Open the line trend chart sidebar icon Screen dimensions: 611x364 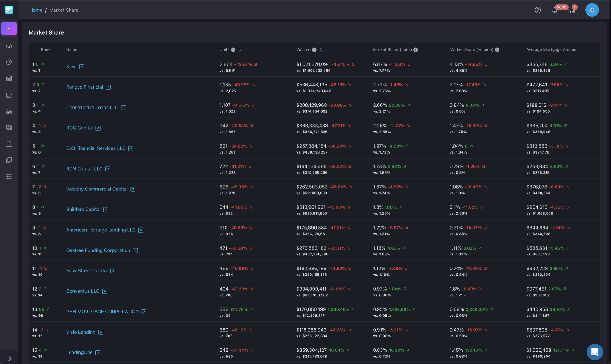coord(9,95)
